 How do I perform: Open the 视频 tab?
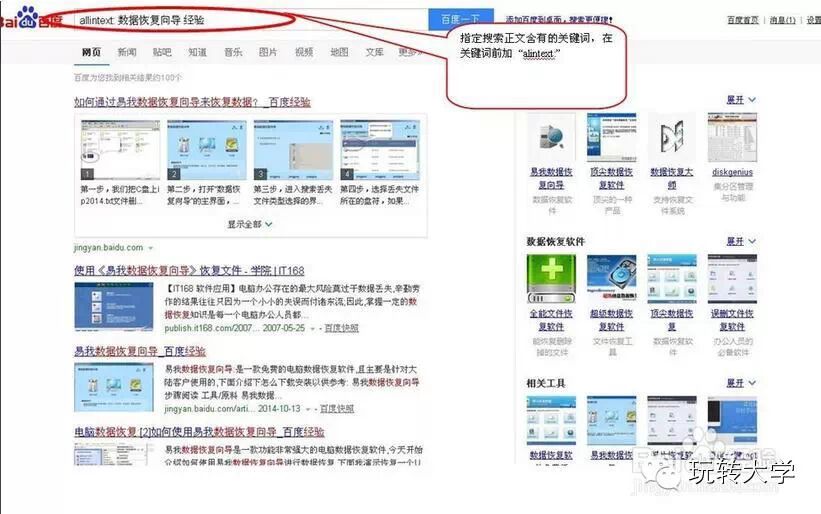[304, 52]
